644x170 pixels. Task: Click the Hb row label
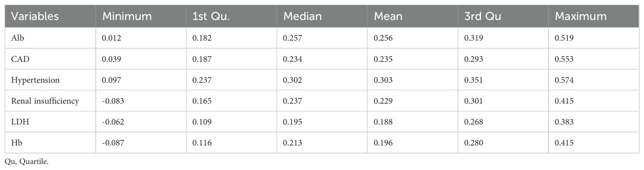[x=16, y=143]
